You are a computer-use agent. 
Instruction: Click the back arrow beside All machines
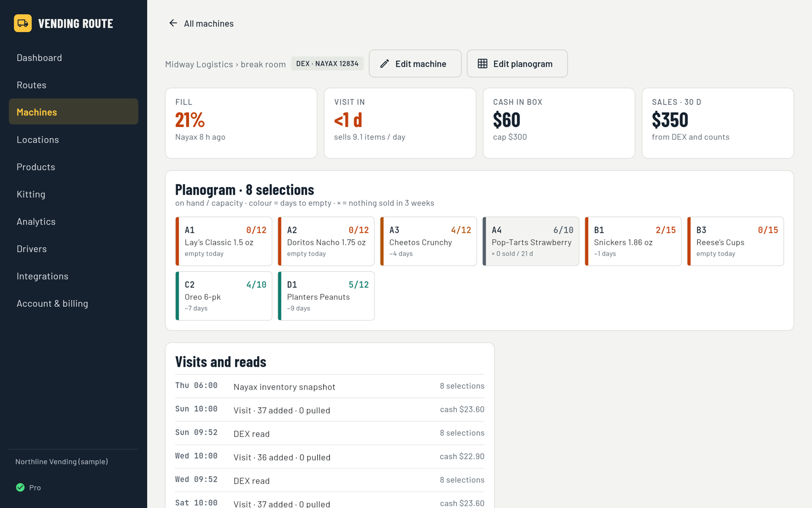click(173, 23)
